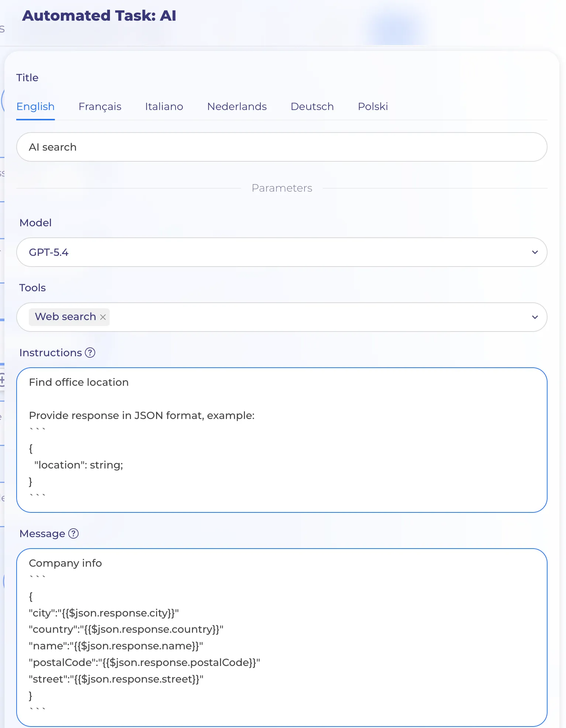Click the "location": string; line
Viewport: 566px width, 728px height.
(79, 465)
